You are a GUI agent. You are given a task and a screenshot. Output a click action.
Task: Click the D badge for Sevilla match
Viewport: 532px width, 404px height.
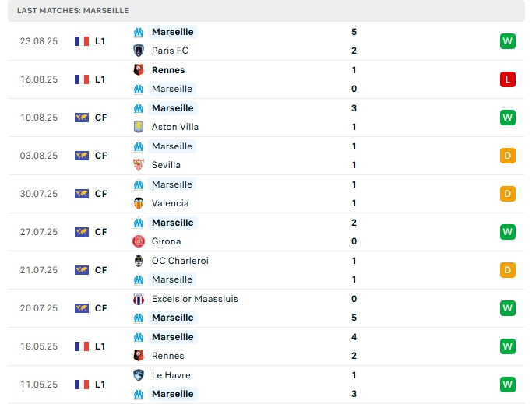tap(508, 156)
